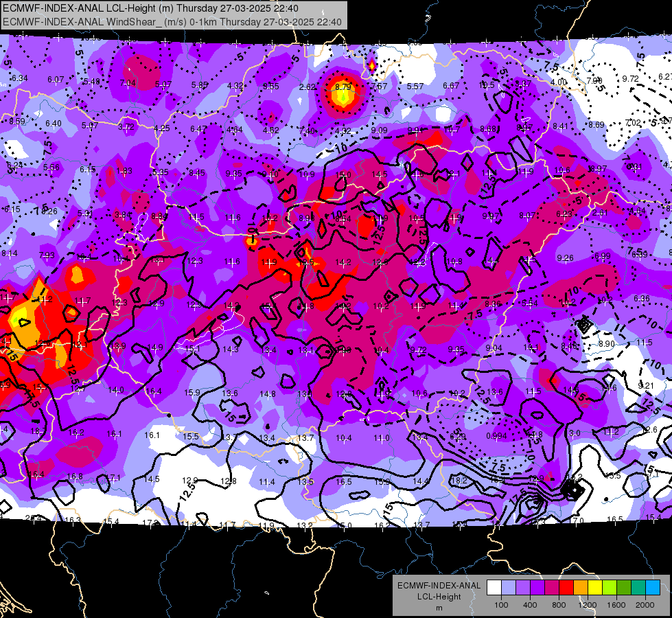Click the light lavender swatch in the LCL-Height legend
Image resolution: width=672 pixels, height=618 pixels.
click(x=509, y=588)
